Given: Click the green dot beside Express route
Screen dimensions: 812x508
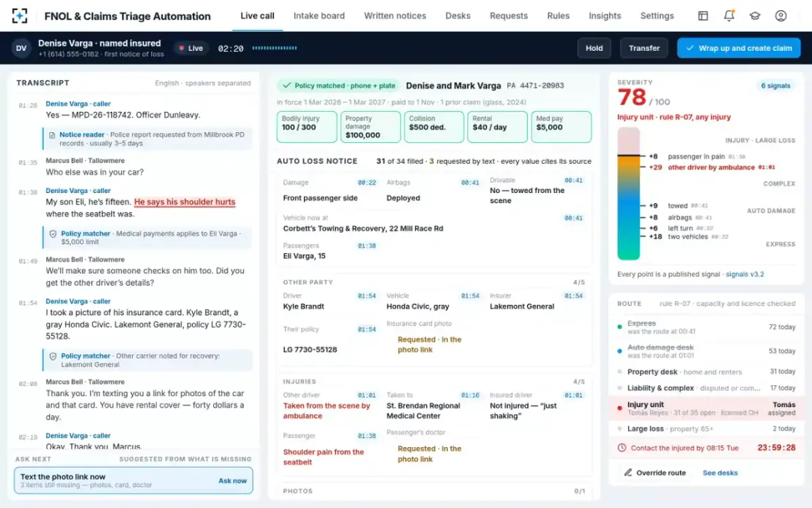Looking at the screenshot, I should click(620, 326).
